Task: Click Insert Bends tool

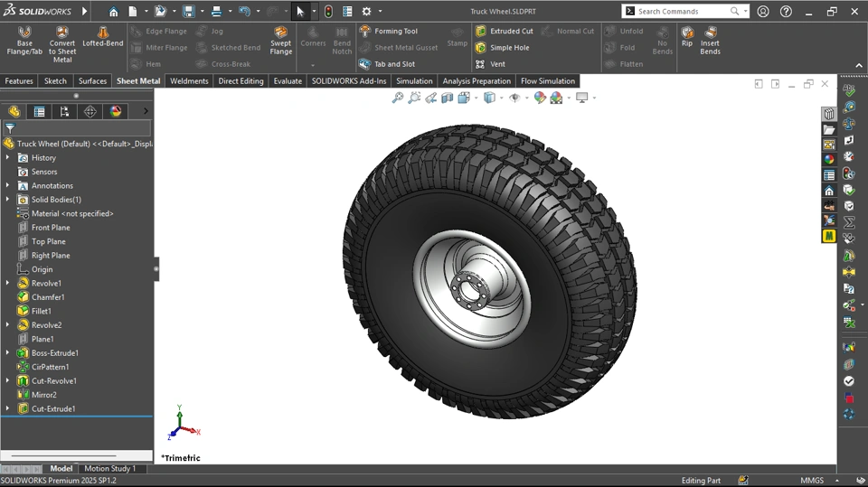Action: pyautogui.click(x=711, y=42)
